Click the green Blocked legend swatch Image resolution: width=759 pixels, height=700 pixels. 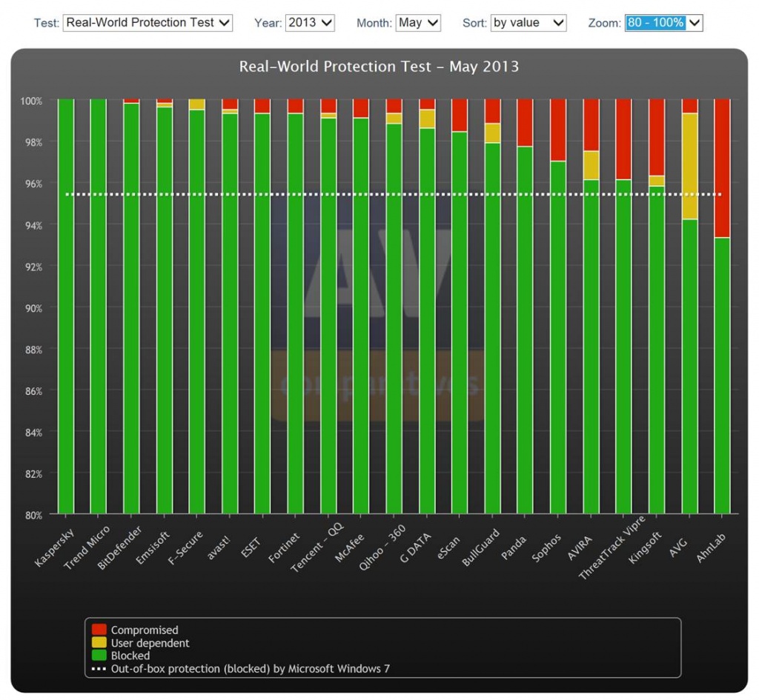click(x=99, y=656)
